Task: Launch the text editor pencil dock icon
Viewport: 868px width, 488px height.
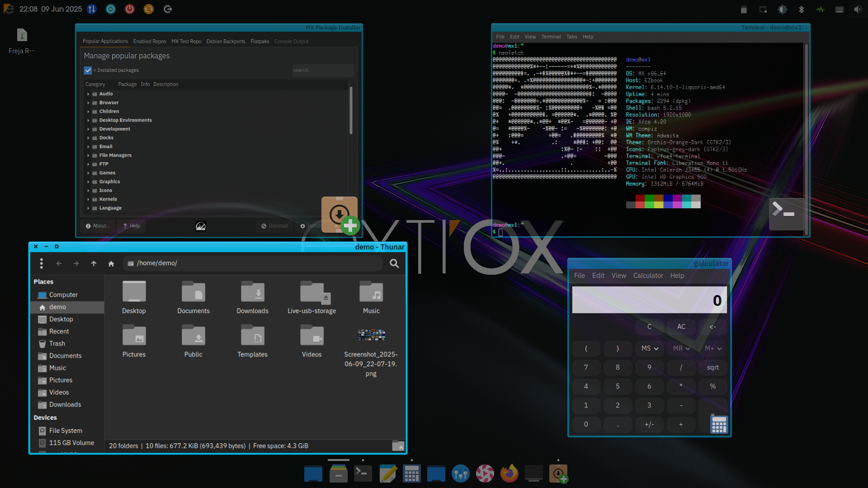Action: tap(388, 474)
